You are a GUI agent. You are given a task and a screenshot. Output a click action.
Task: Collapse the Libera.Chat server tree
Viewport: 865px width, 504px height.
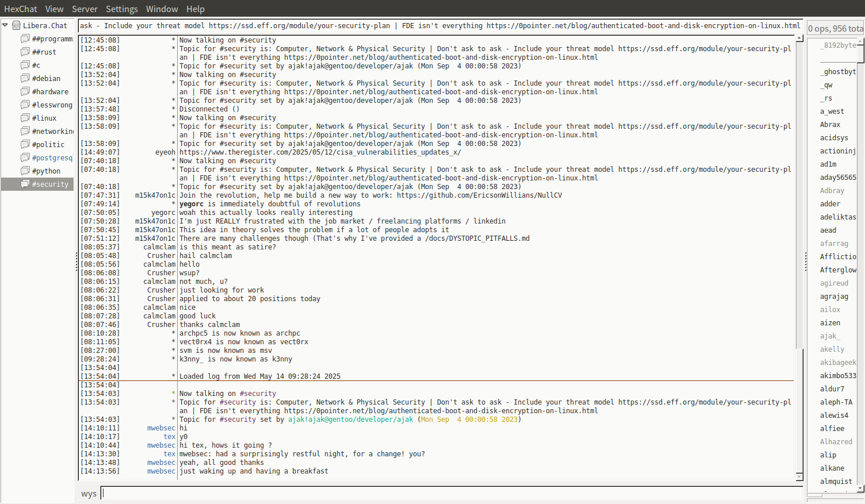click(x=5, y=25)
